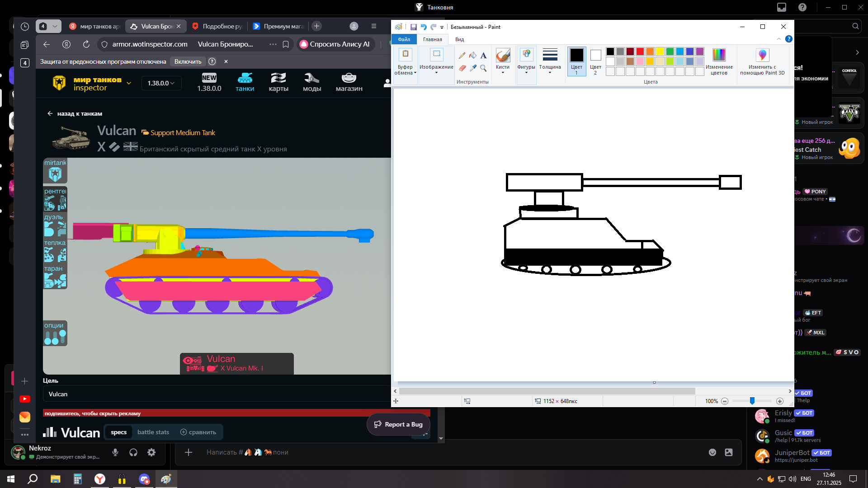Toggle Color 2 selection
Screen dimensions: 868x488
[595, 61]
